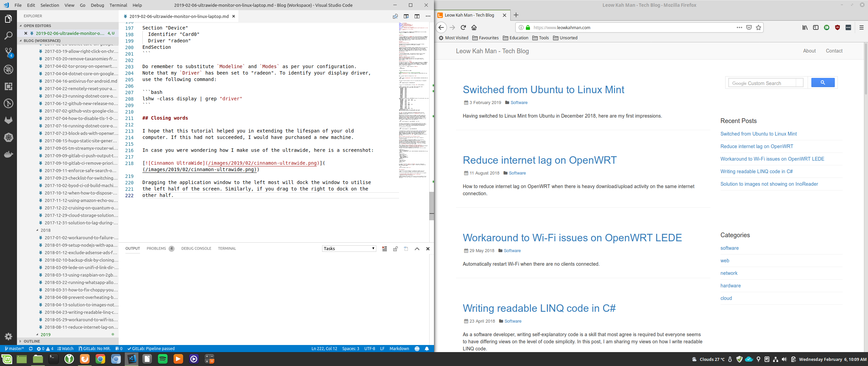Viewport: 868px width, 366px height.
Task: Open the Kubernetes helm icon in activity bar
Action: click(x=8, y=137)
